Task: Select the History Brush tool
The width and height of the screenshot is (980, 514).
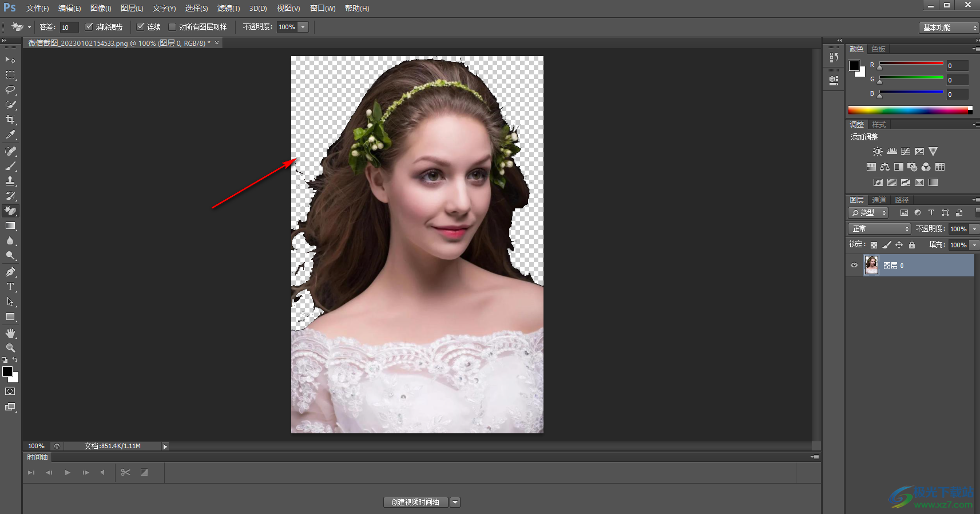Action: [x=10, y=196]
